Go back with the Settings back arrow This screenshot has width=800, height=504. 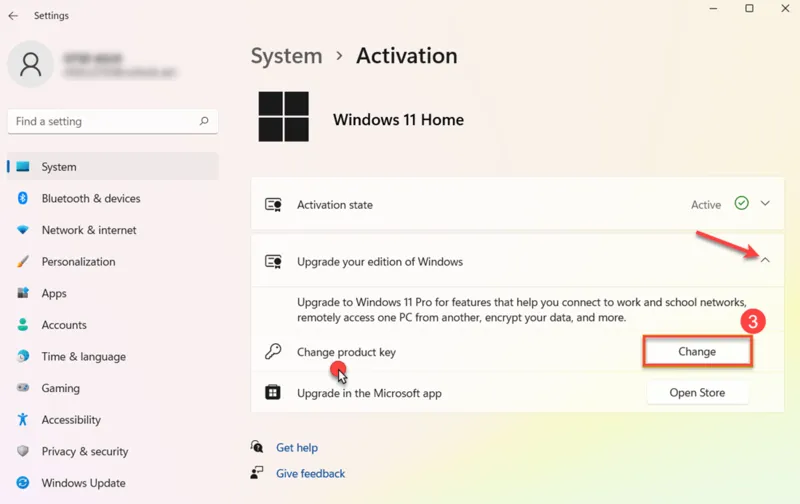(x=13, y=16)
